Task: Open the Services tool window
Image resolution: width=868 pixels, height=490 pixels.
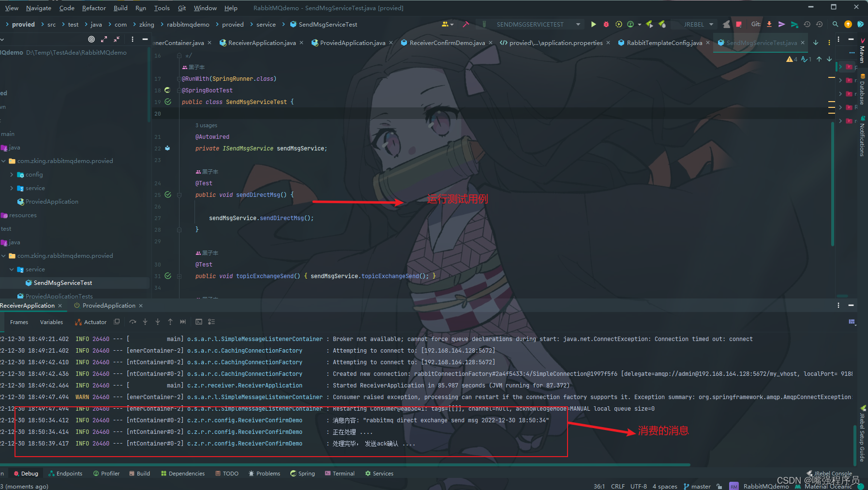Action: (x=379, y=473)
